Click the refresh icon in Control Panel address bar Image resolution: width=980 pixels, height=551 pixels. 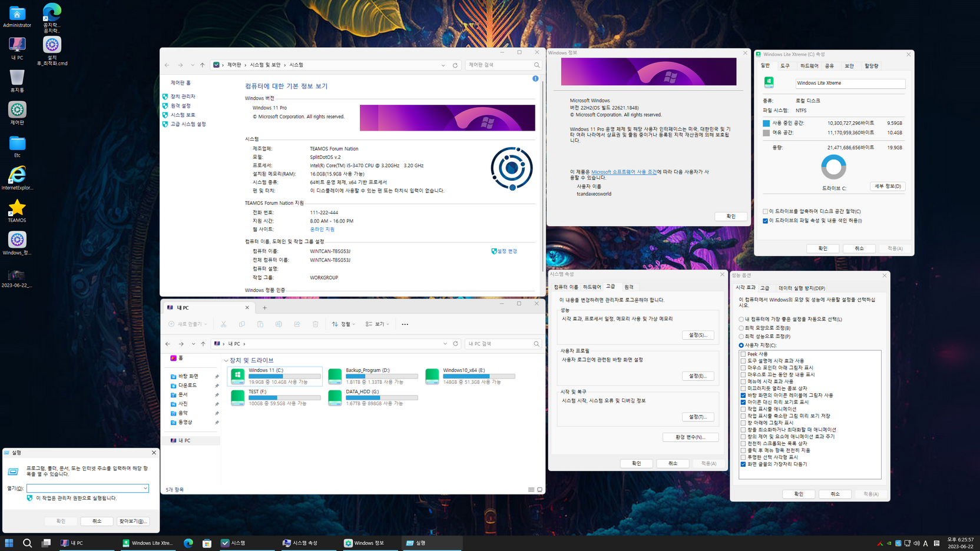[455, 65]
